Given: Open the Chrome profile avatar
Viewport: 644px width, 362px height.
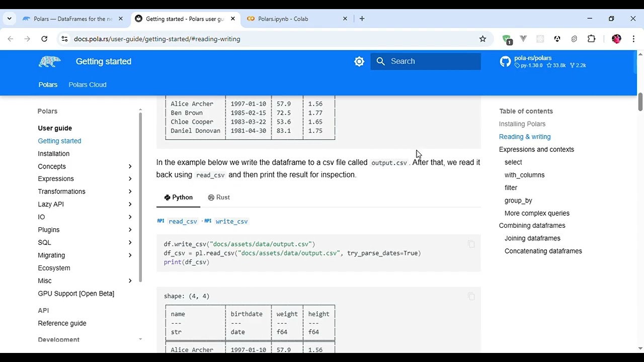Looking at the screenshot, I should click(x=616, y=39).
